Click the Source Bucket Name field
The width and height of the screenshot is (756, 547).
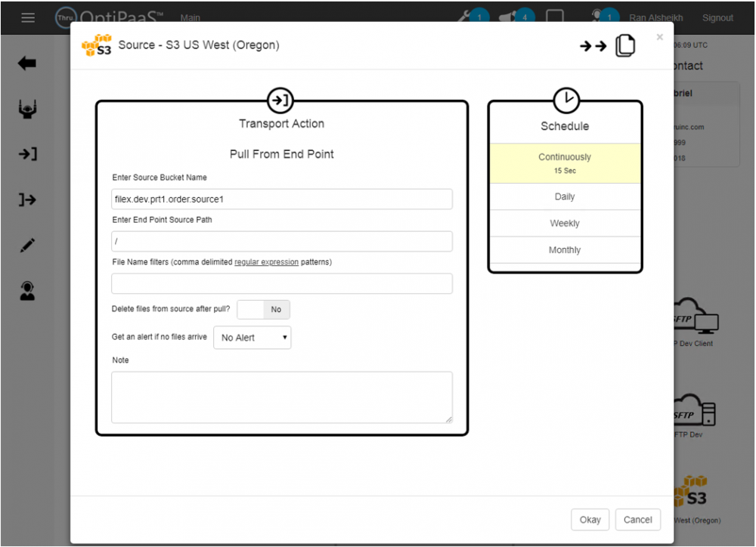tap(281, 199)
